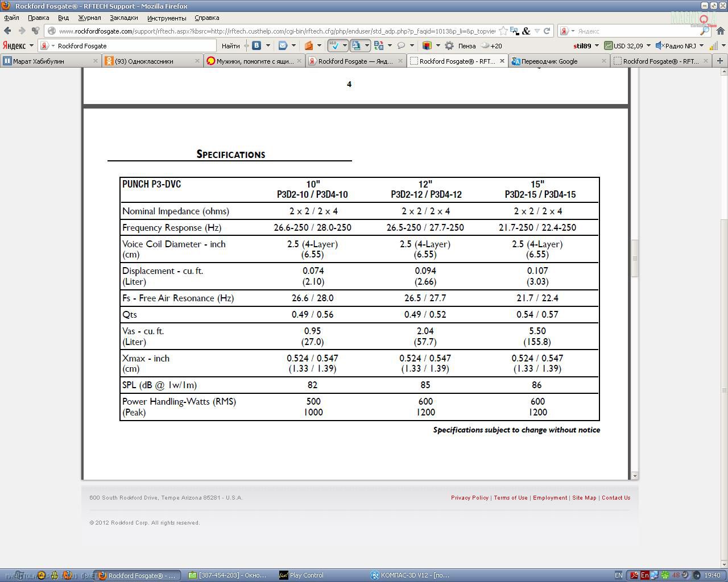Open the Employment link
Image resolution: width=728 pixels, height=582 pixels.
(550, 498)
